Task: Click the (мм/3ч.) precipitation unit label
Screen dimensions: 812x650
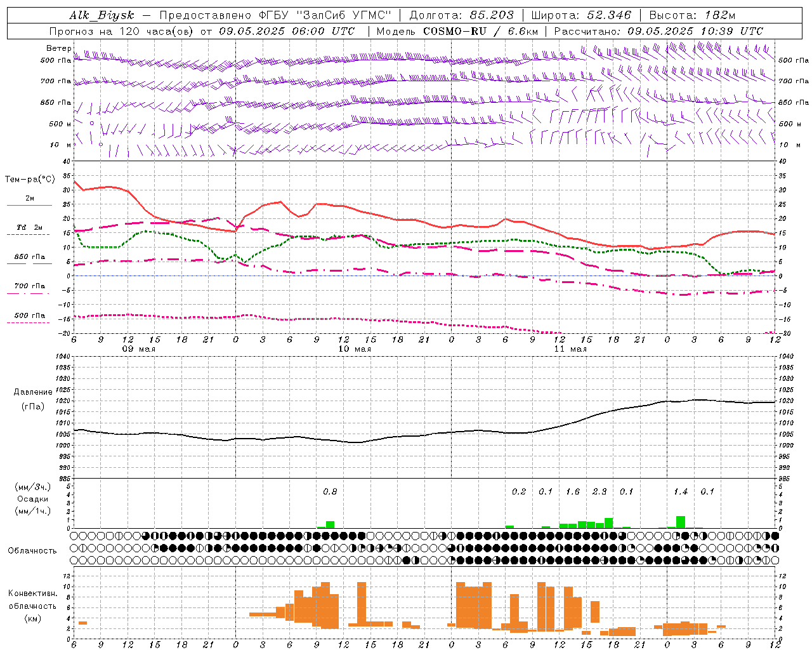Action: 33,487
